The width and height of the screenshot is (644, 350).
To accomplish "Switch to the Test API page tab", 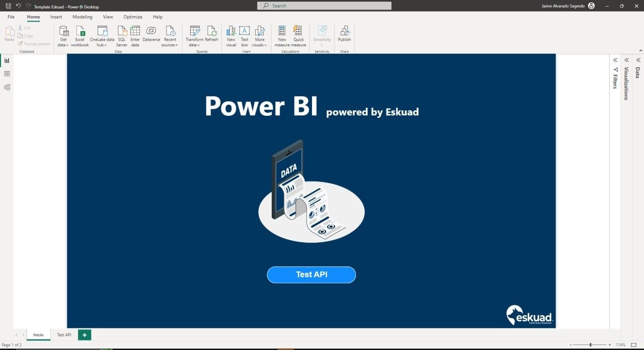I will point(64,335).
